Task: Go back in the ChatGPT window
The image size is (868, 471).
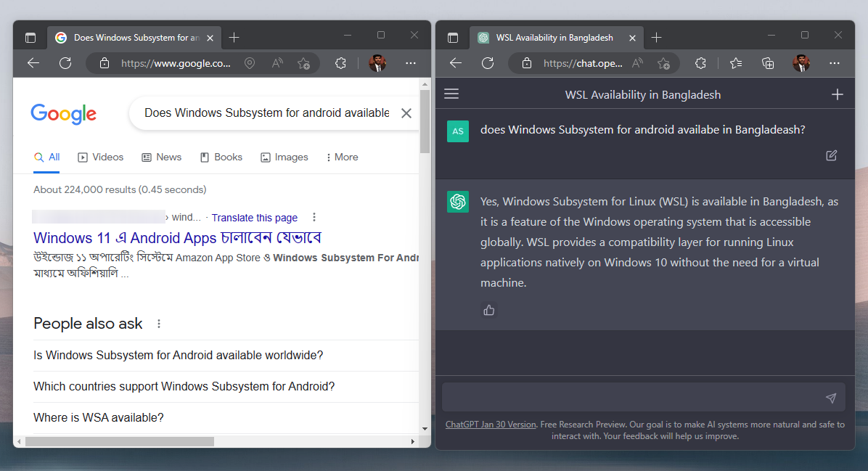Action: coord(456,63)
